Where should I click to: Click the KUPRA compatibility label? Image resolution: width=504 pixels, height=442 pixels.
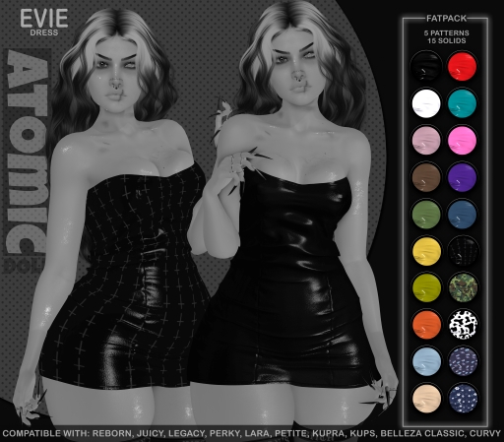click(328, 433)
